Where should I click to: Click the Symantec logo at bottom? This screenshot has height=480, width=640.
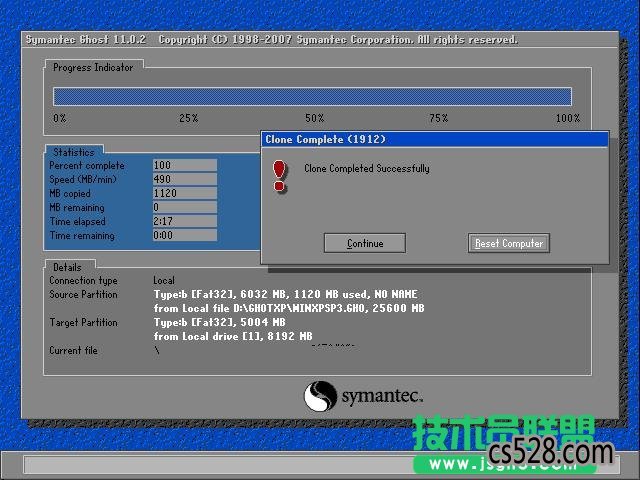tap(363, 396)
